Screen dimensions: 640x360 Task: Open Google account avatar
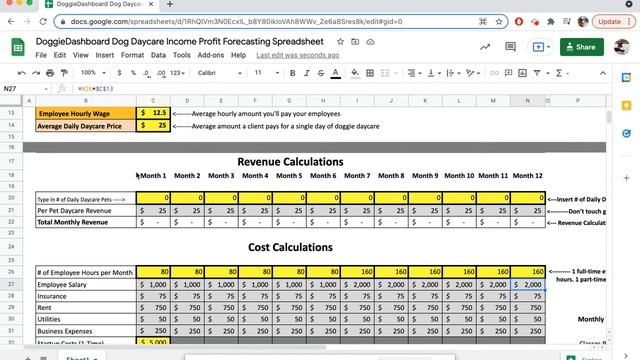[x=622, y=47]
